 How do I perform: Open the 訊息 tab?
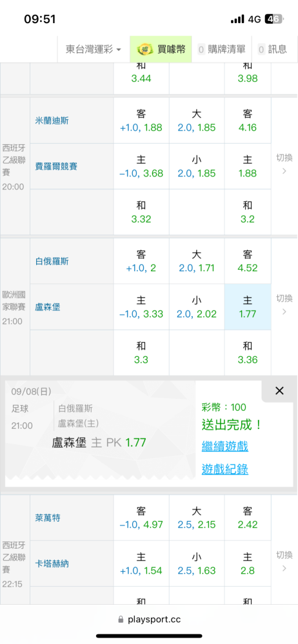[x=272, y=50]
